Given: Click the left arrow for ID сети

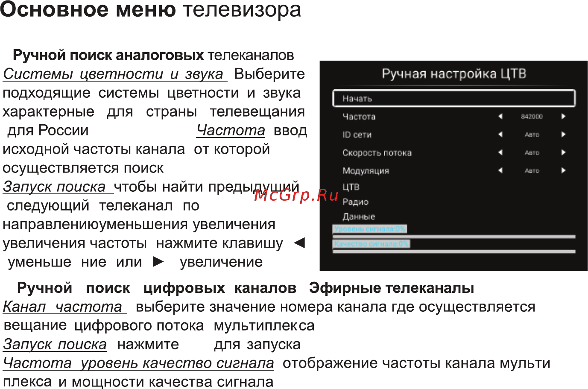Looking at the screenshot, I should click(500, 134).
